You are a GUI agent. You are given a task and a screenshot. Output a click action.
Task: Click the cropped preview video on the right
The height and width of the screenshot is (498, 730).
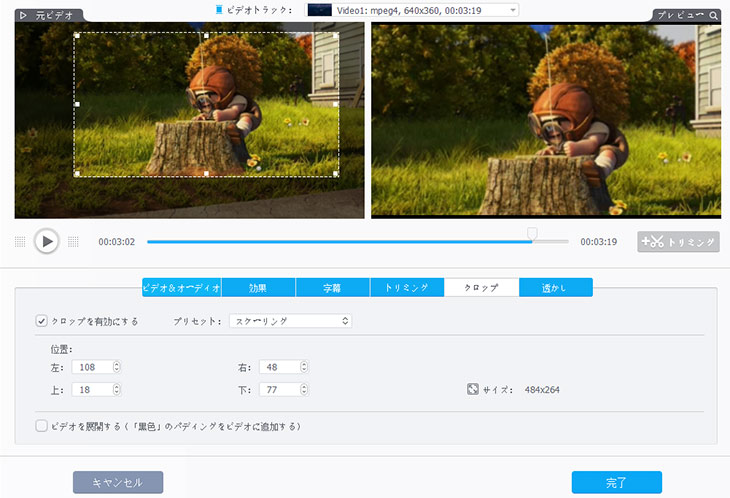pos(546,121)
